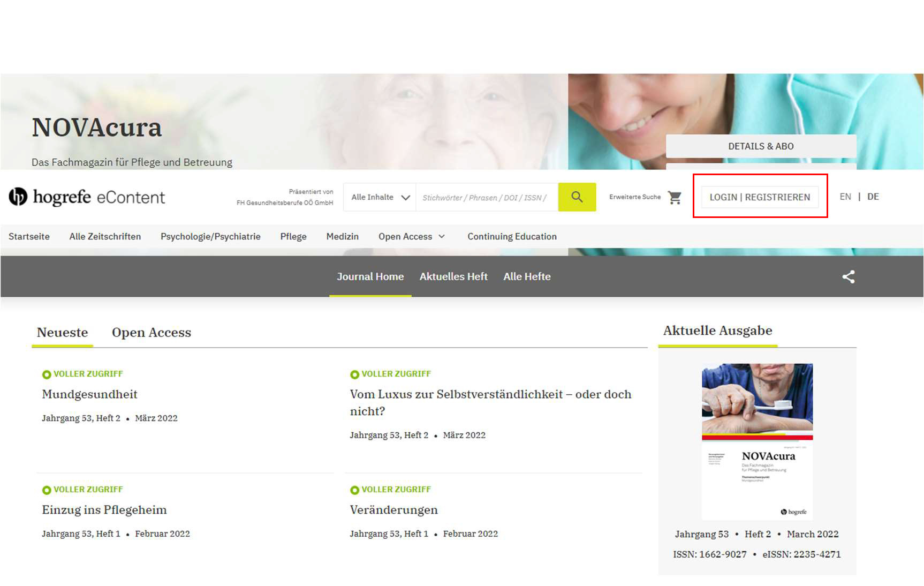Click the NOVAcura banner title
Viewport: 924px width, 586px height.
pos(97,127)
